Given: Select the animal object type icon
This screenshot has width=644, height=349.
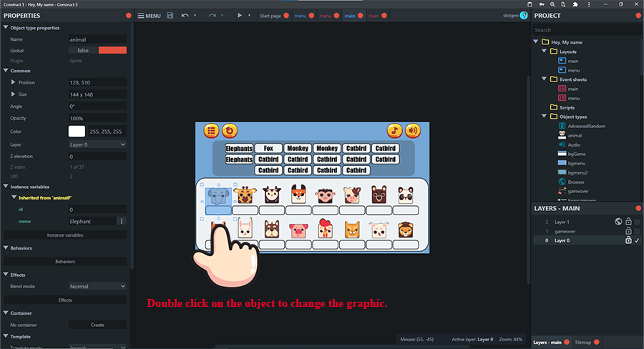Looking at the screenshot, I should click(562, 135).
